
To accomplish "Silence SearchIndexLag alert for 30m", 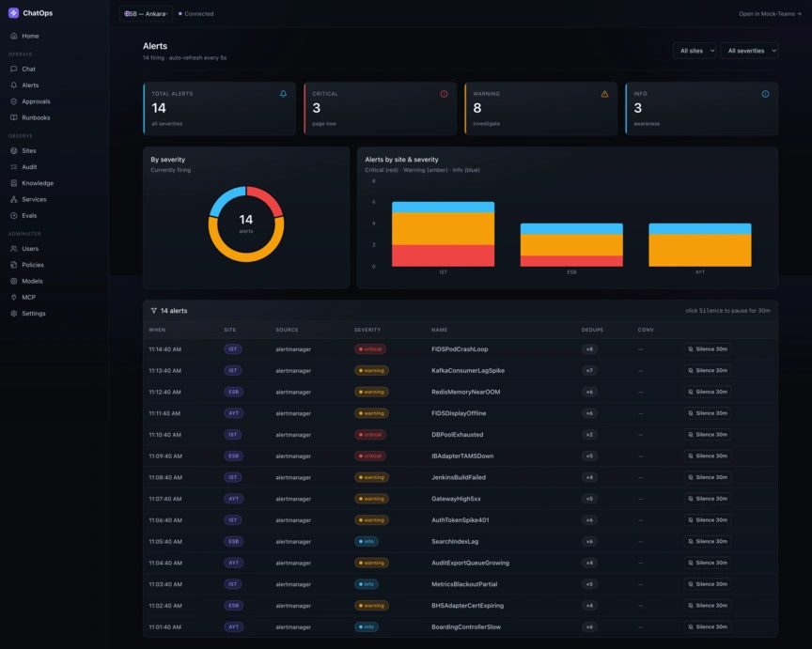I will (708, 541).
